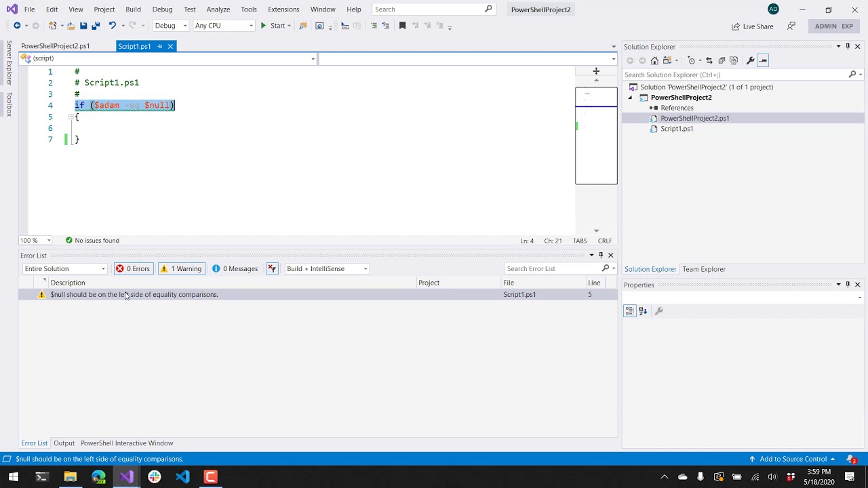This screenshot has width=868, height=488.
Task: Open the Entire Solution scope dropdown
Action: pos(64,268)
